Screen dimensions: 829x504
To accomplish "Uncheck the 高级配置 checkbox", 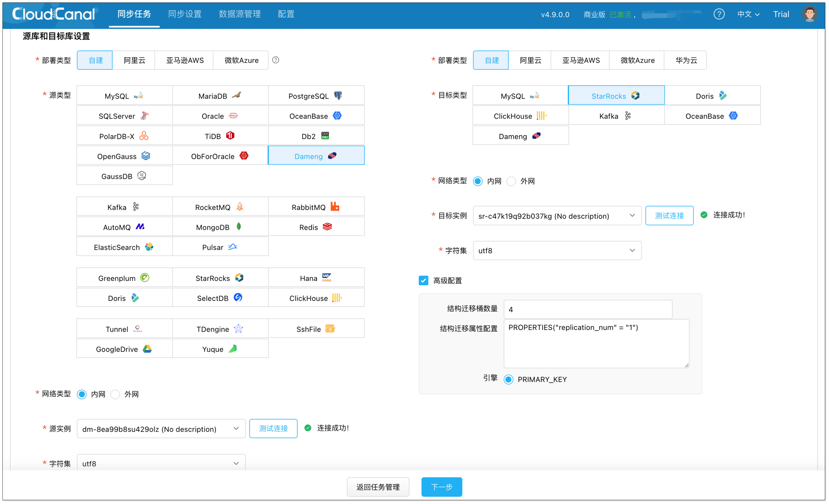I will [423, 280].
